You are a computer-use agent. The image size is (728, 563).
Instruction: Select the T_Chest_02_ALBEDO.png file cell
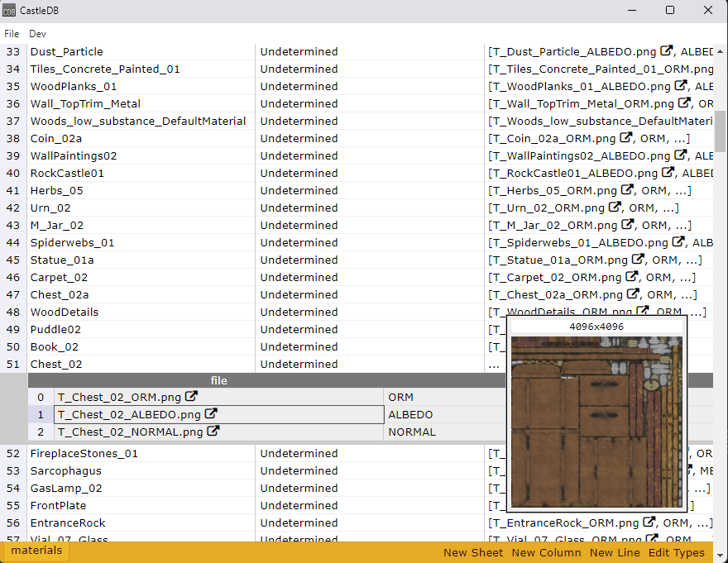[219, 414]
